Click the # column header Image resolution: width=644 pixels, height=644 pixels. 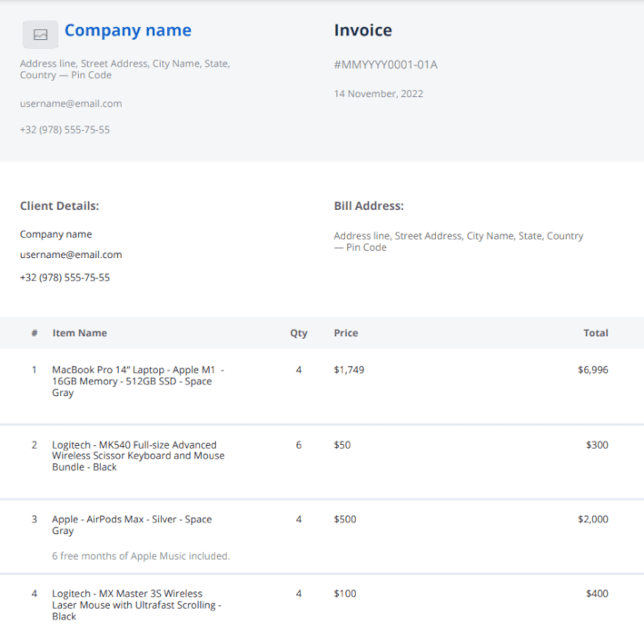(35, 333)
